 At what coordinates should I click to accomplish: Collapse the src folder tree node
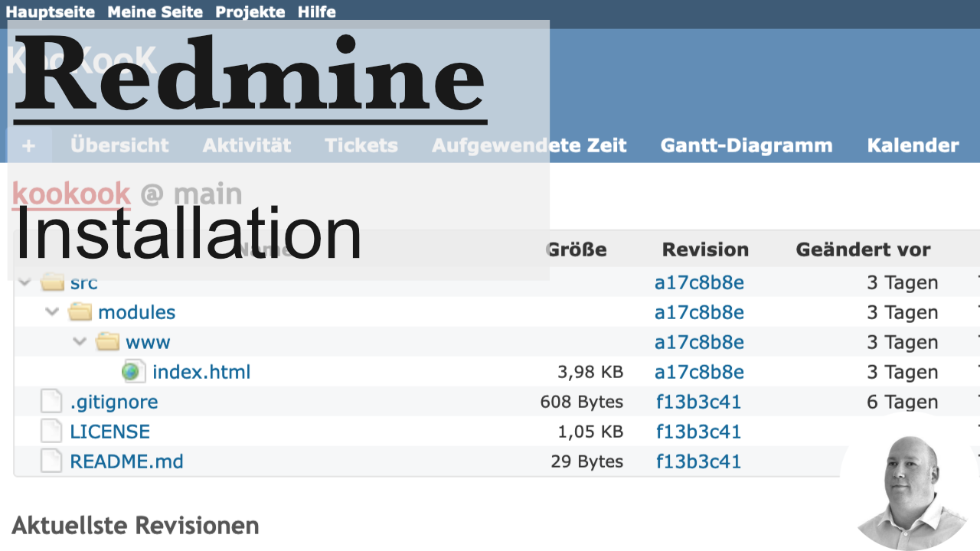pyautogui.click(x=24, y=282)
